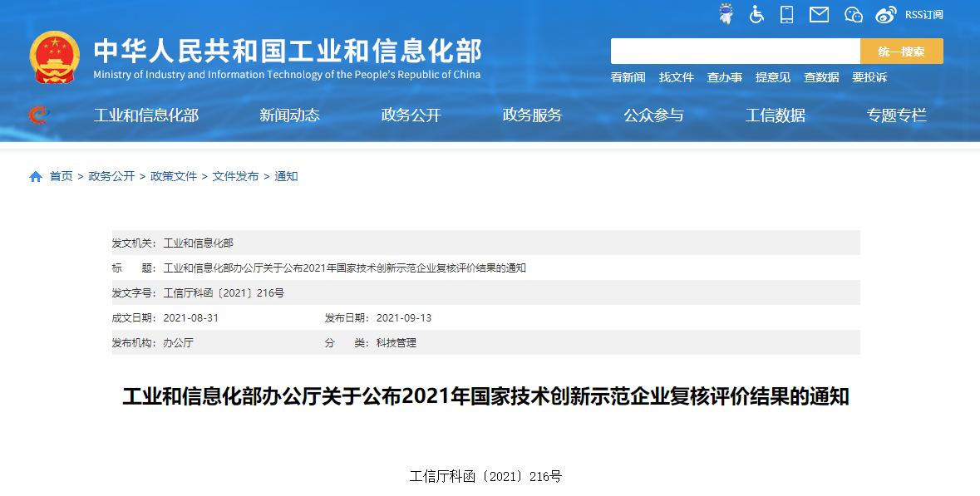This screenshot has height=496, width=980.
Task: Click the 要投诉 quick link
Action: tap(869, 77)
